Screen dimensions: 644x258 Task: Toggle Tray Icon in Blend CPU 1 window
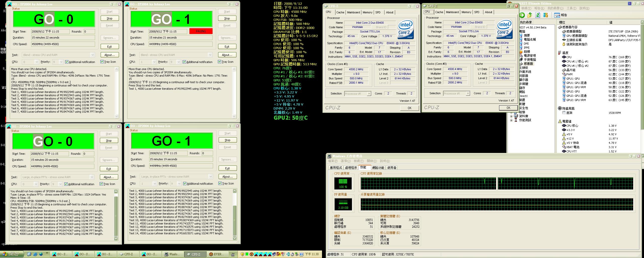[x=226, y=61]
